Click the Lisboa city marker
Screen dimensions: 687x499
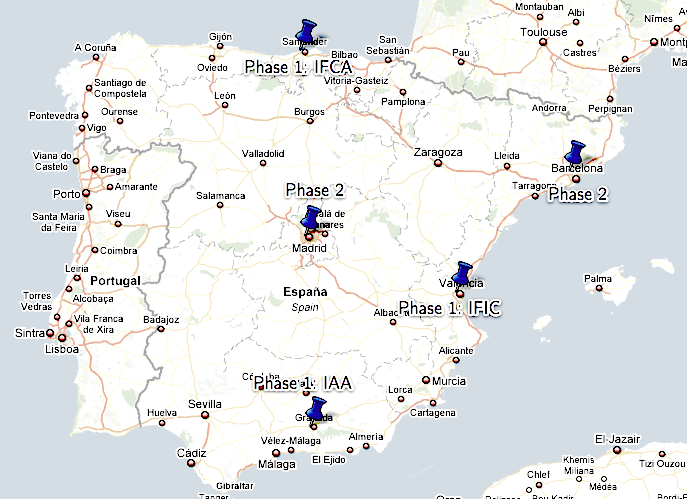tap(62, 338)
